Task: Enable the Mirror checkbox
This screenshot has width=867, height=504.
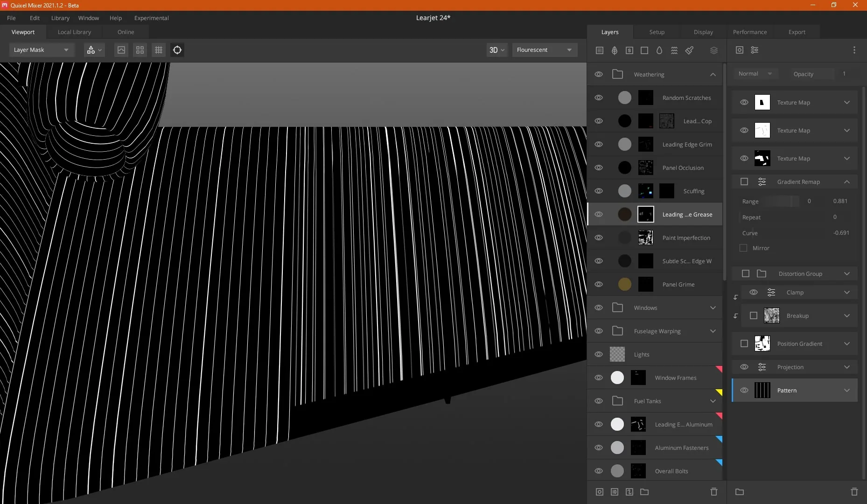Action: pyautogui.click(x=743, y=248)
